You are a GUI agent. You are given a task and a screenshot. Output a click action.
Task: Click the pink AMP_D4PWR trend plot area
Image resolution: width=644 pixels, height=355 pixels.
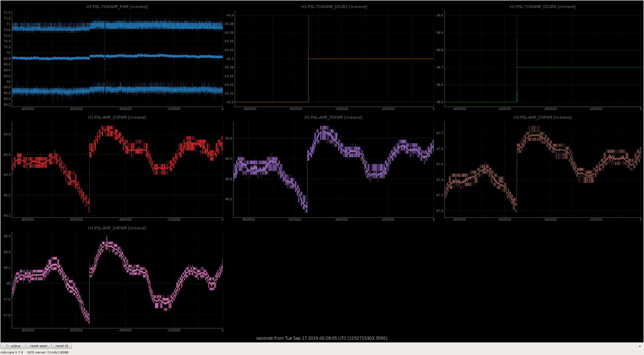pos(117,280)
